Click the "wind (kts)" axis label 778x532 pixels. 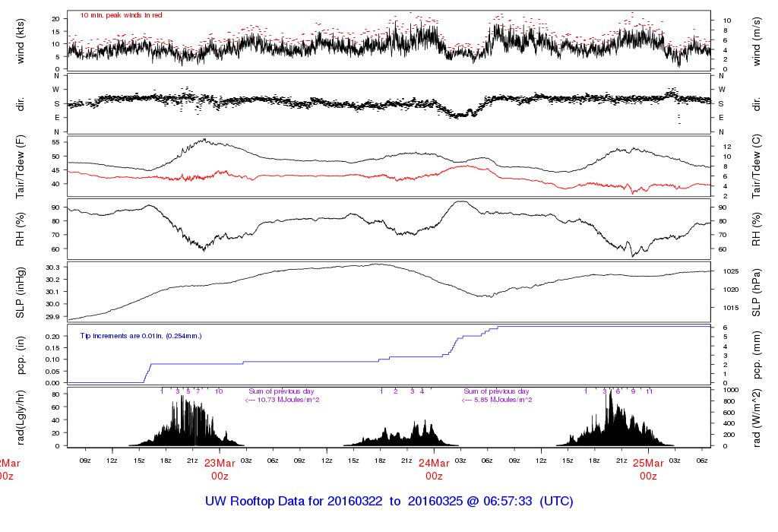click(x=21, y=41)
